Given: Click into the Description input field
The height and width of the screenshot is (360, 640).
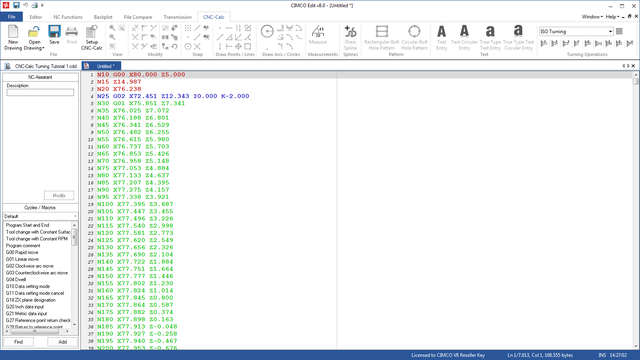Looking at the screenshot, I should click(40, 93).
